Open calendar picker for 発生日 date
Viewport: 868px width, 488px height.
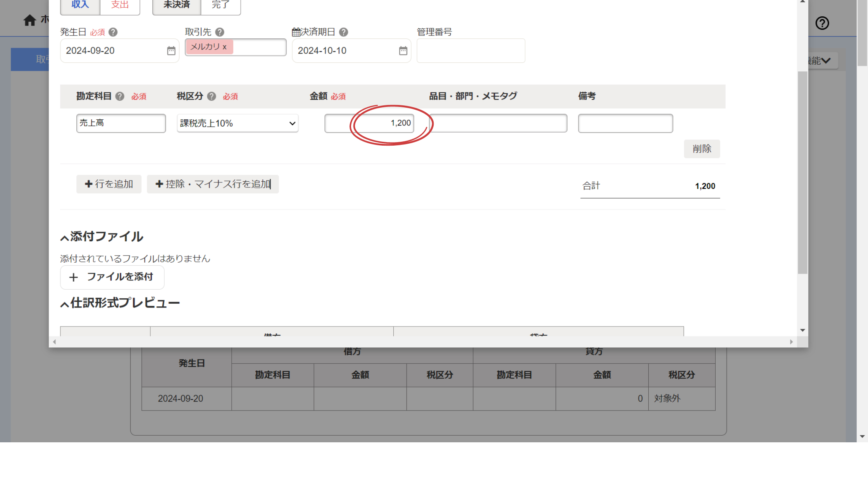(171, 51)
